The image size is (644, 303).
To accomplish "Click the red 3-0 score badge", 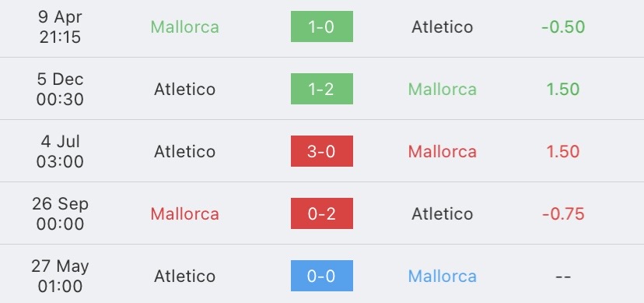I will pyautogui.click(x=321, y=151).
